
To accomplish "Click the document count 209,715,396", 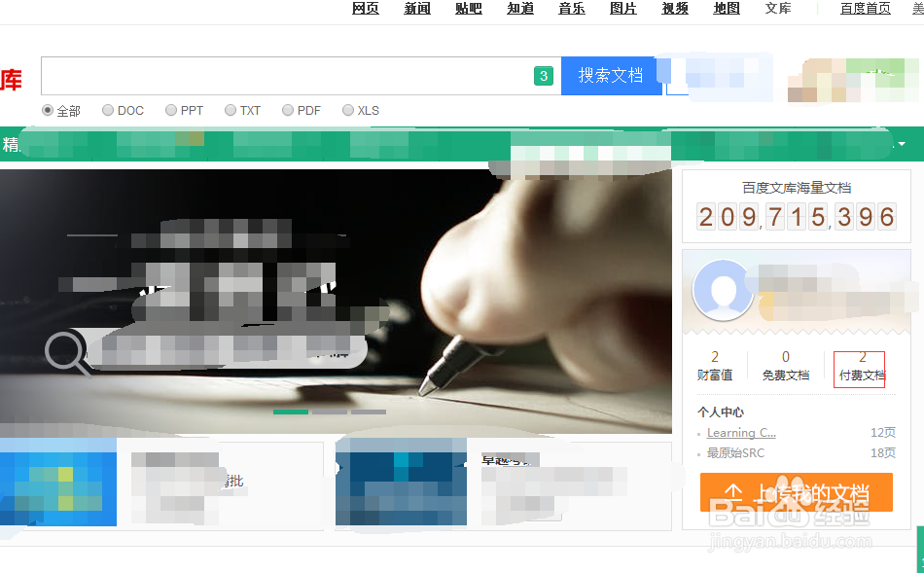I will point(797,217).
